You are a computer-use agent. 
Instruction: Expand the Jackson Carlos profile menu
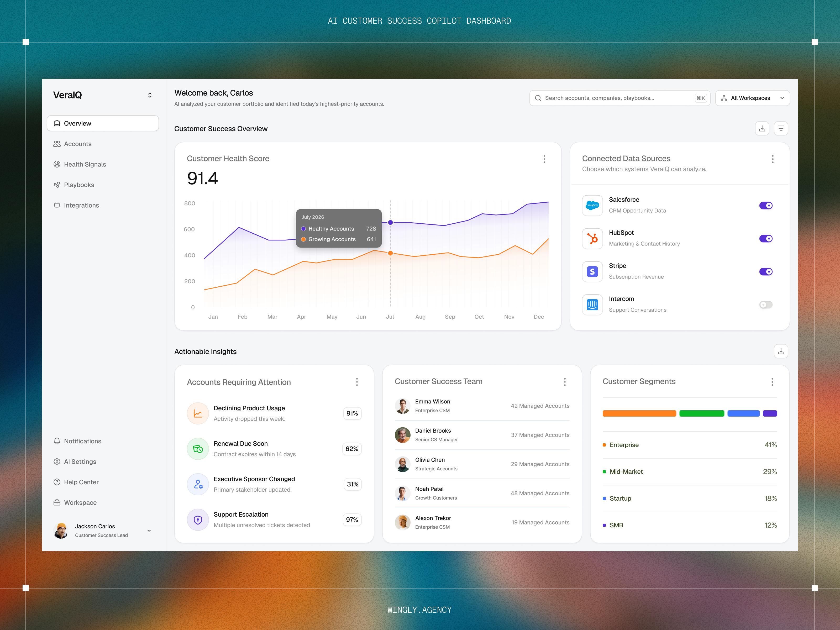coord(149,531)
